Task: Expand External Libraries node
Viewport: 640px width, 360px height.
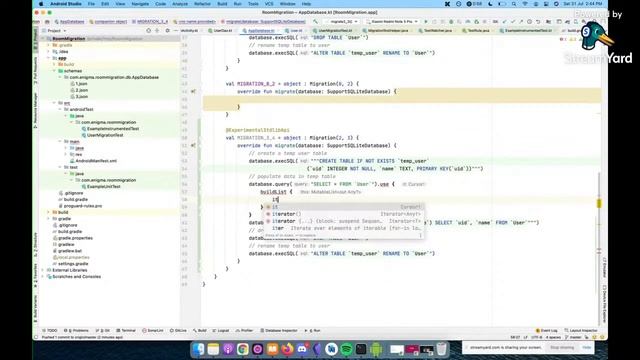Action: [43, 270]
